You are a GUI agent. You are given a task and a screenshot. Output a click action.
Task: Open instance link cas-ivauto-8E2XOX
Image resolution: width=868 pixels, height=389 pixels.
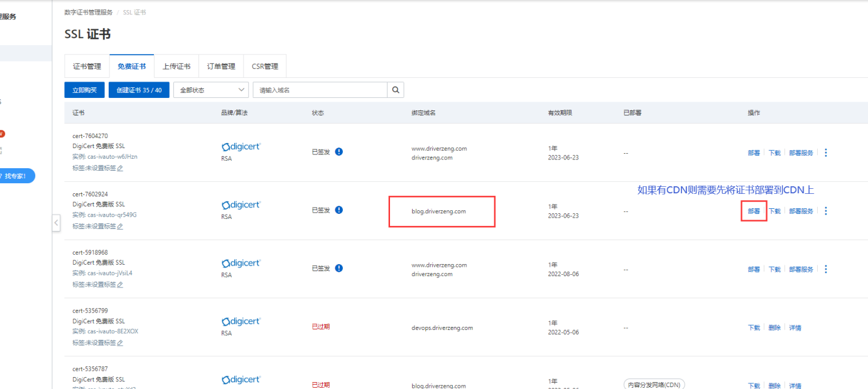click(112, 331)
